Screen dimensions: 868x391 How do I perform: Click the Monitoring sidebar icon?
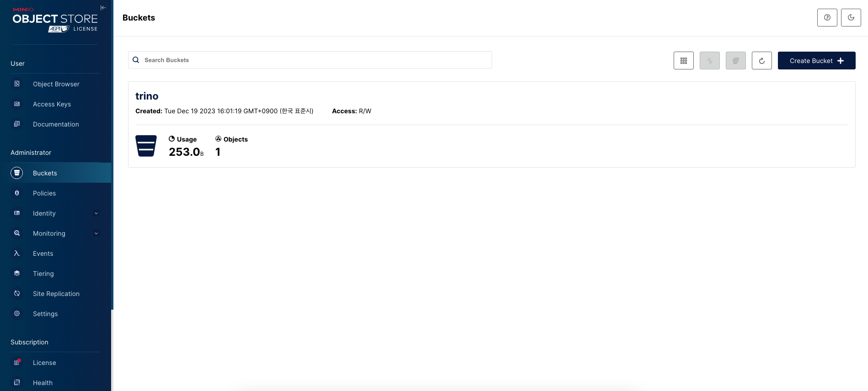pyautogui.click(x=17, y=233)
